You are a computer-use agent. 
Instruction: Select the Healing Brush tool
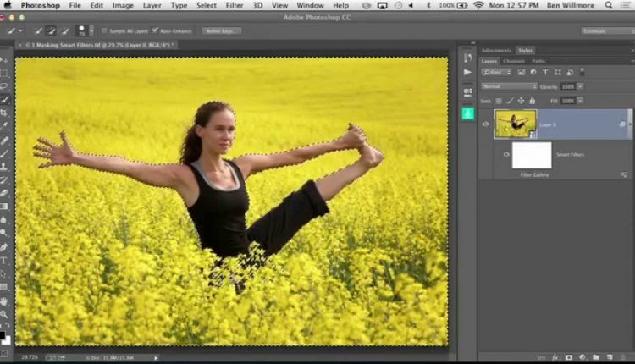[4, 141]
